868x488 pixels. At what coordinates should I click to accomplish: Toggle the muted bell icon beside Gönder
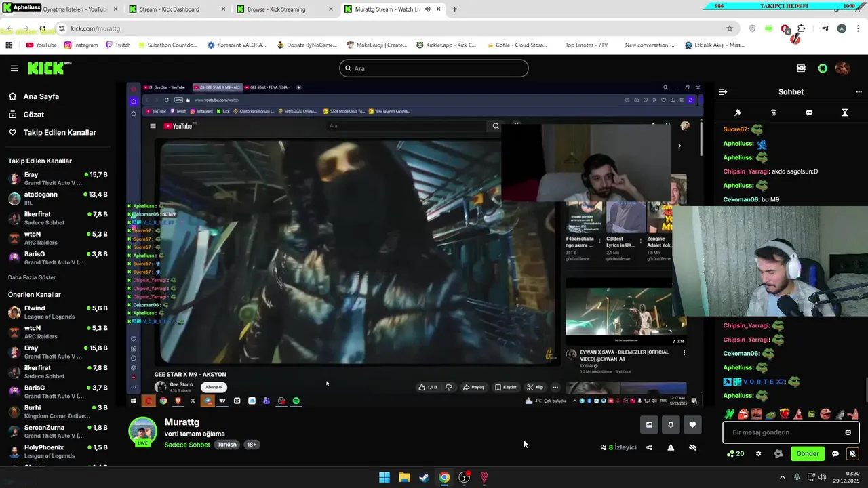coord(852,453)
